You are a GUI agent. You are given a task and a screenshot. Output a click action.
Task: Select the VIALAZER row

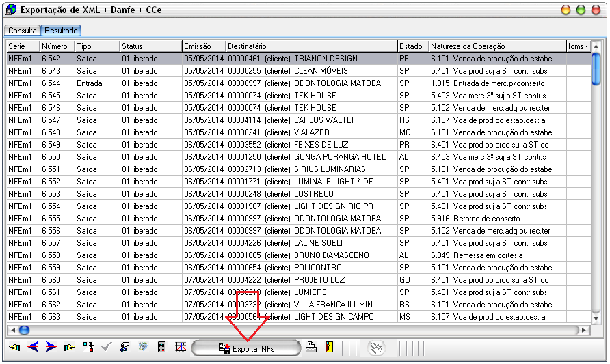[x=299, y=132]
